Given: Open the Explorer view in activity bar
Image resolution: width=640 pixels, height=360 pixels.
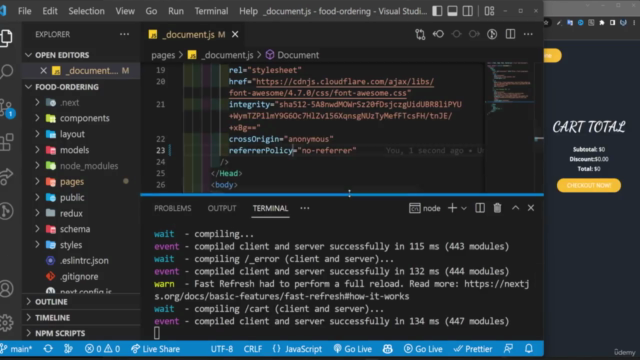Looking at the screenshot, I should click(x=7, y=38).
